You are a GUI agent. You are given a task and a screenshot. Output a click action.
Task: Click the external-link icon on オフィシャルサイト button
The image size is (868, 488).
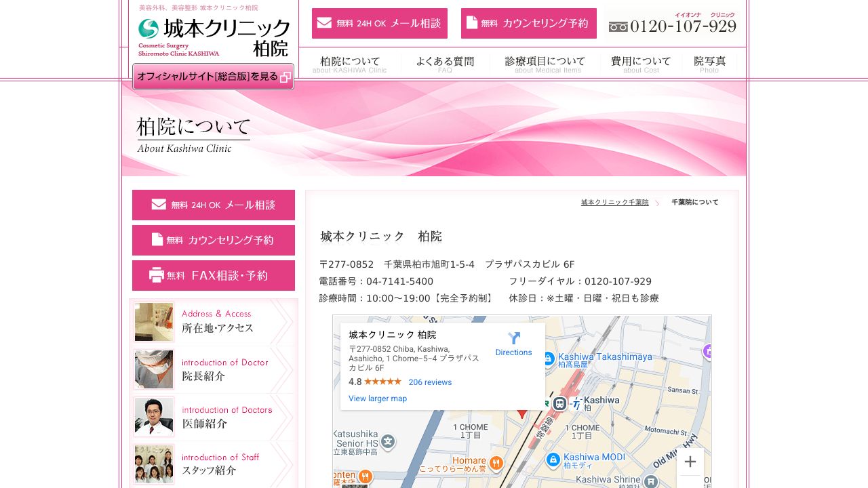(285, 77)
